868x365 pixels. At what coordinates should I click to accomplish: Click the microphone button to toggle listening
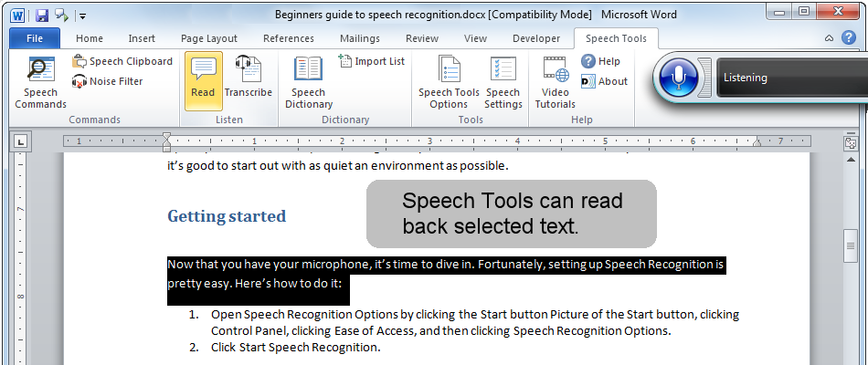click(679, 78)
